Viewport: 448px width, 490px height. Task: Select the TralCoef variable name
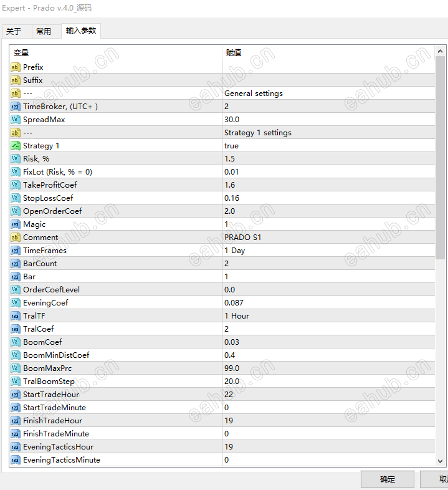click(x=39, y=329)
